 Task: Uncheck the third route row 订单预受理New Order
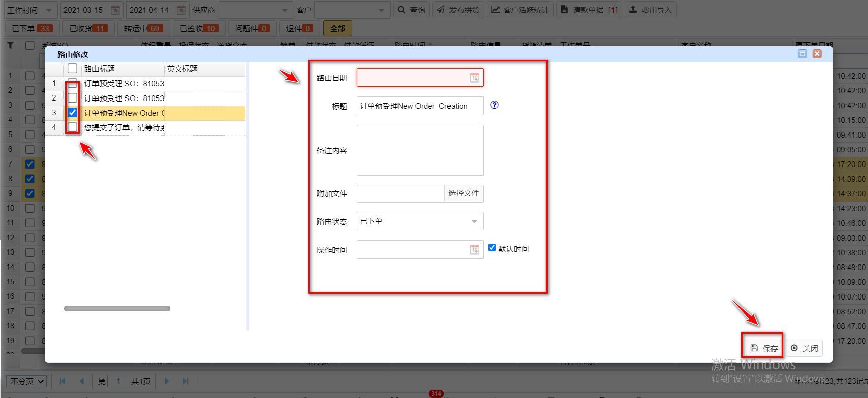click(73, 113)
